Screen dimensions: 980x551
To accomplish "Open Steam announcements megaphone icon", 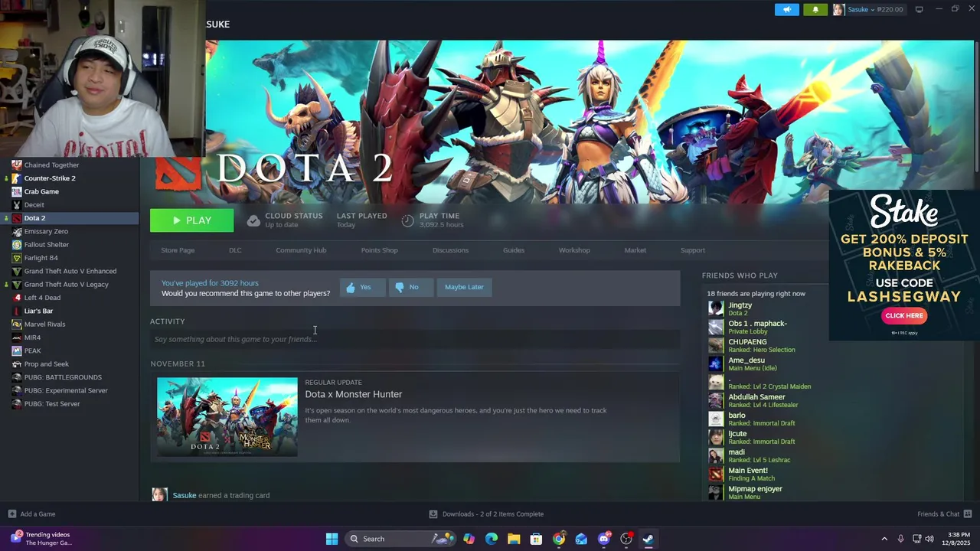I will click(786, 9).
